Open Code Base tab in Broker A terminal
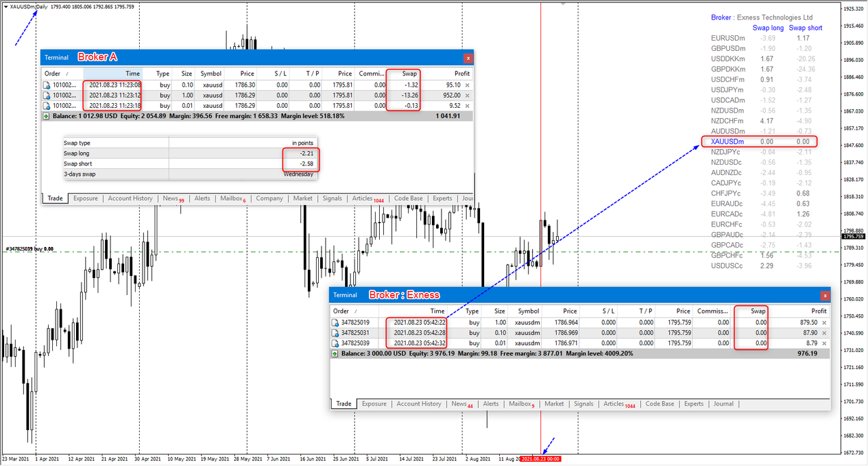Screen dimensions: 868x466 pyautogui.click(x=408, y=199)
